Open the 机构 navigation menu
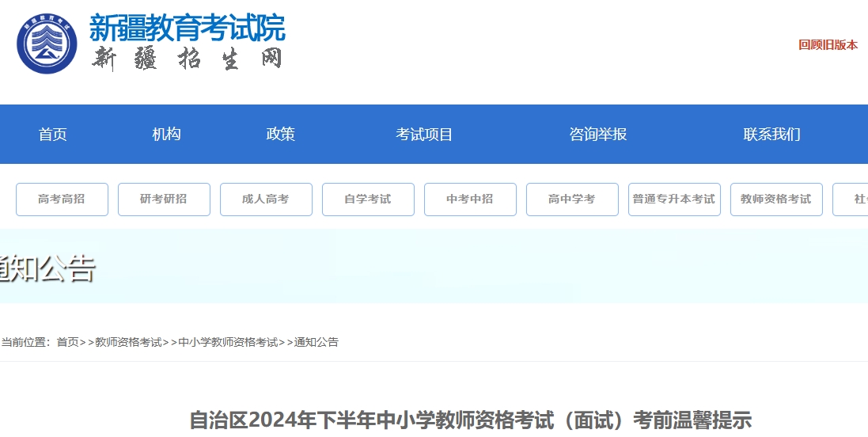868x437 pixels. click(x=167, y=135)
